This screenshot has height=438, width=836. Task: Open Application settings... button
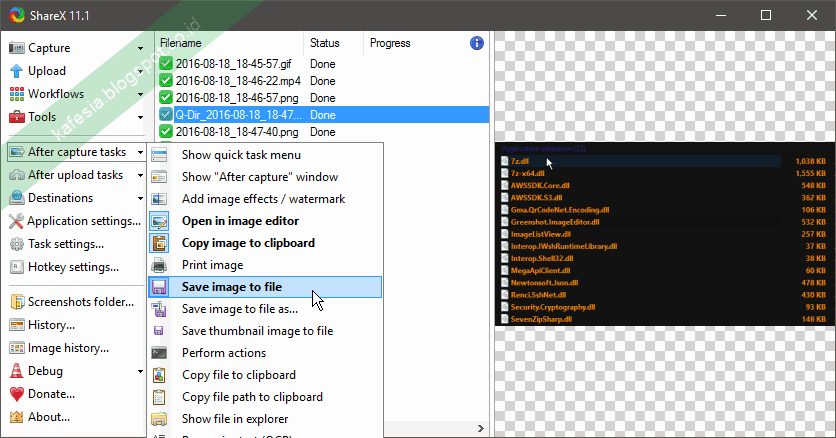click(76, 221)
